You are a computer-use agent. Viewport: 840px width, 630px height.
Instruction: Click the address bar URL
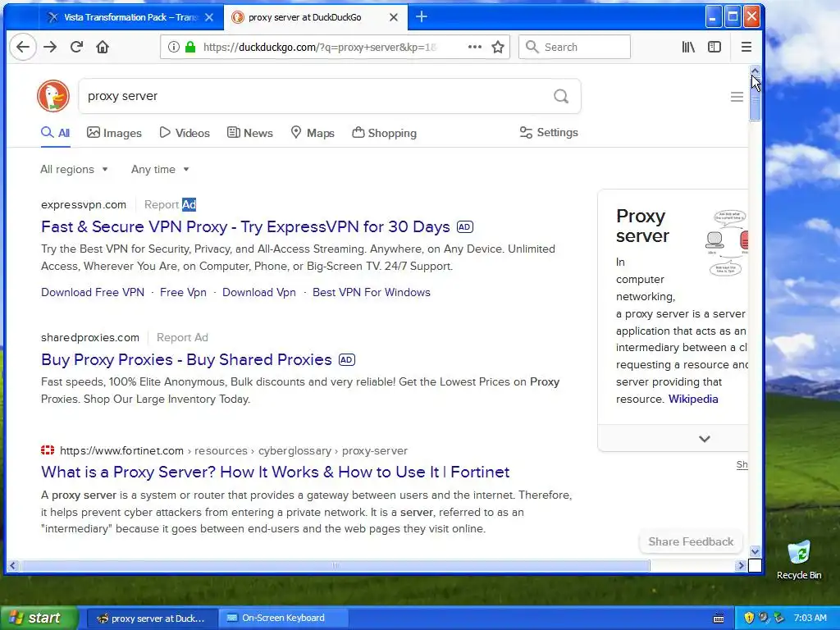(319, 47)
